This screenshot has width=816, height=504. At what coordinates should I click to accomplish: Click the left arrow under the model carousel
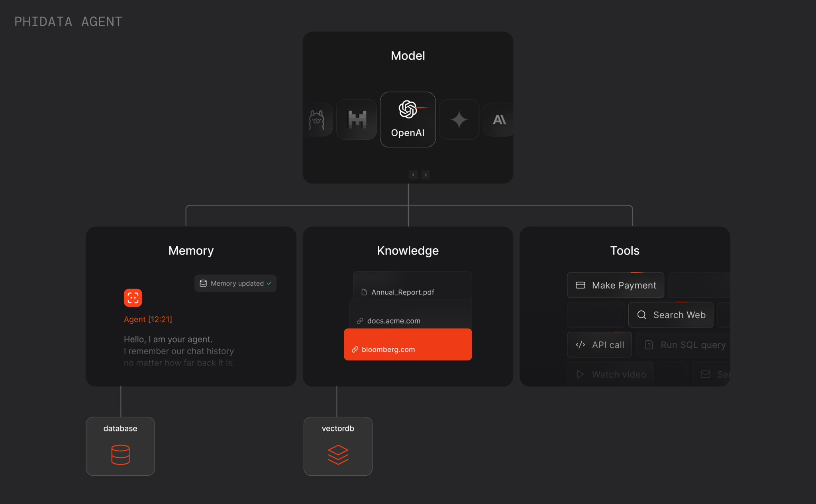point(414,175)
